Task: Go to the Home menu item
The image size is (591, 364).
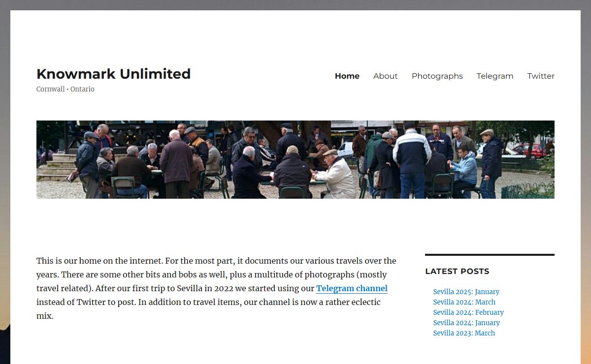Action: click(x=347, y=76)
